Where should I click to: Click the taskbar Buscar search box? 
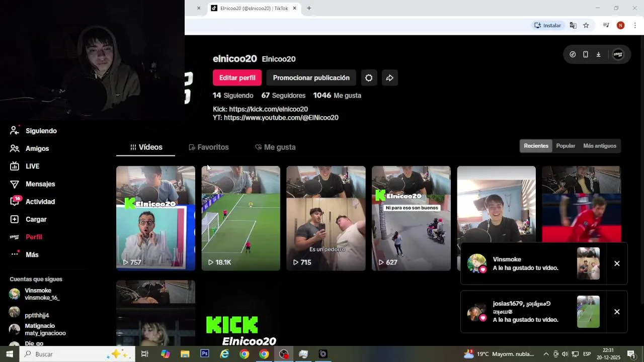[77, 354]
